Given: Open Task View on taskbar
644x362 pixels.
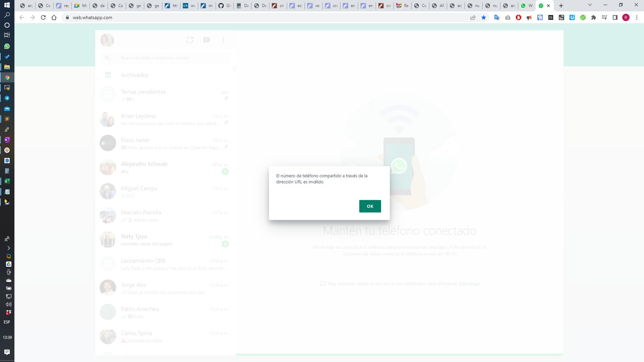Looking at the screenshot, I should click(7, 35).
